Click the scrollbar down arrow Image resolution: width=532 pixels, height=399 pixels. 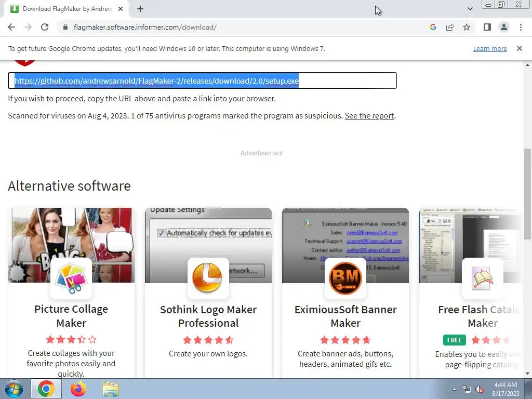[x=527, y=374]
